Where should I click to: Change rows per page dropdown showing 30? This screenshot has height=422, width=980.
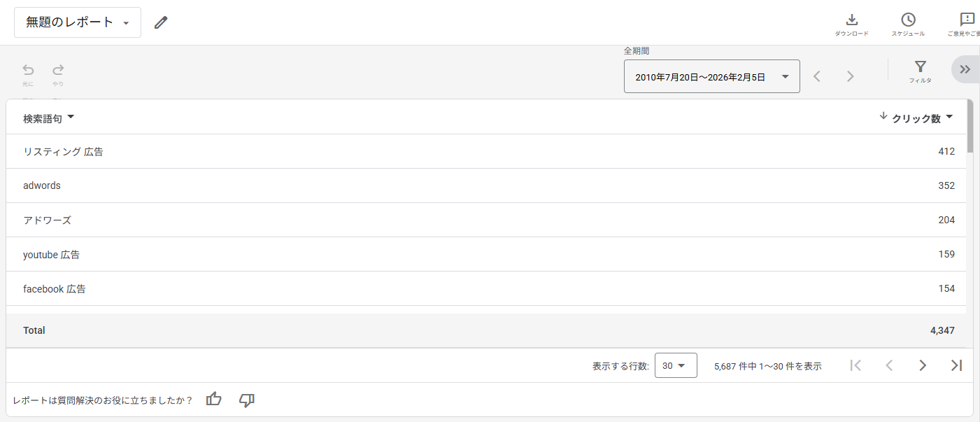pyautogui.click(x=676, y=365)
